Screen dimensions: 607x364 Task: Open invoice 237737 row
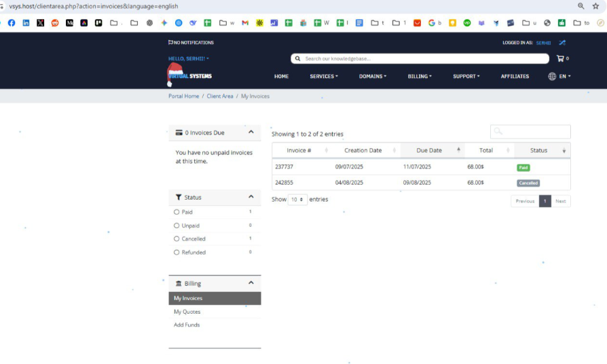[421, 167]
